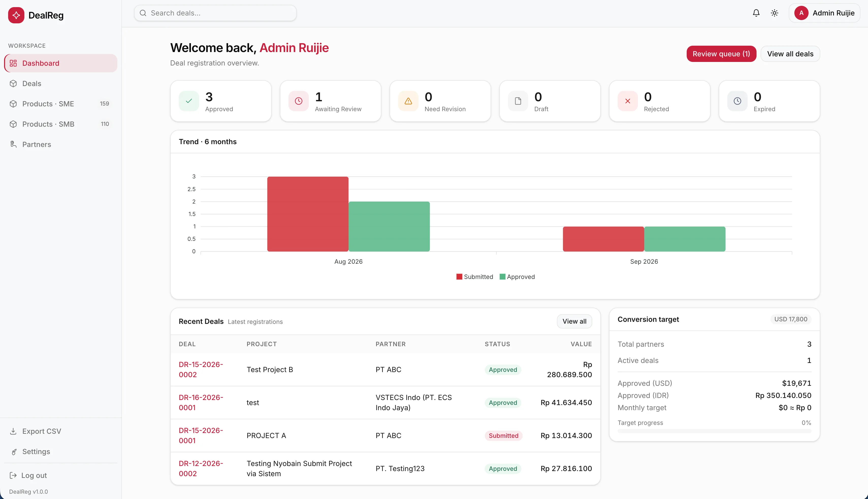This screenshot has width=868, height=499.
Task: Open the notifications bell
Action: [x=756, y=13]
